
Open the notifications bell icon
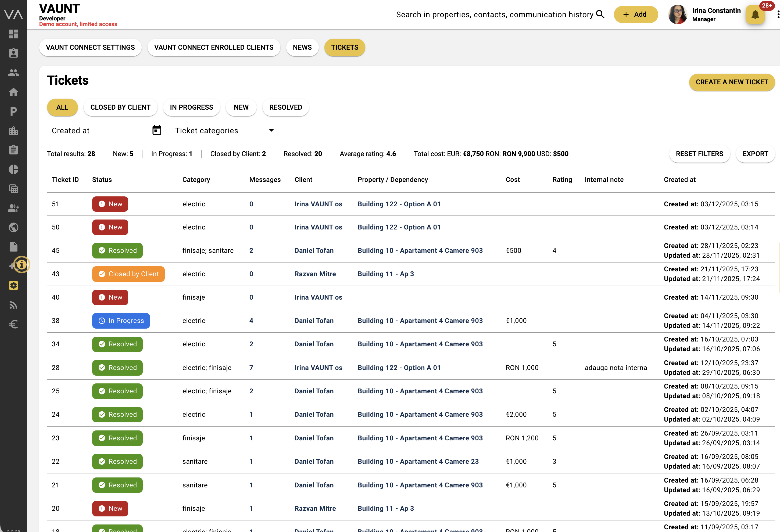pyautogui.click(x=755, y=15)
